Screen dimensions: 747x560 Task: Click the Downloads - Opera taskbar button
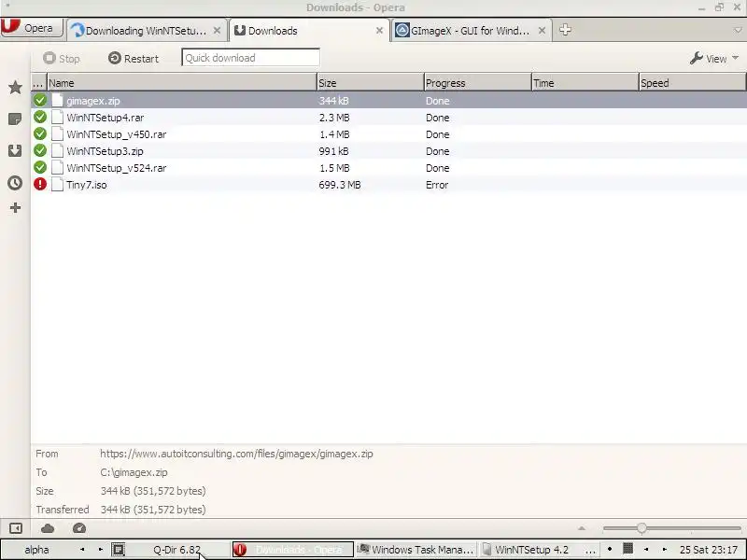tap(292, 550)
